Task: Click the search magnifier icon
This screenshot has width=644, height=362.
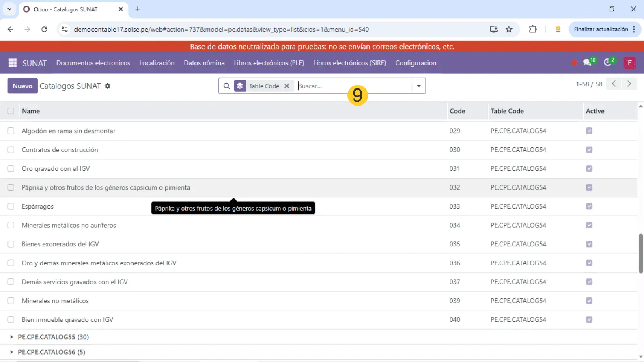Action: coord(227,86)
